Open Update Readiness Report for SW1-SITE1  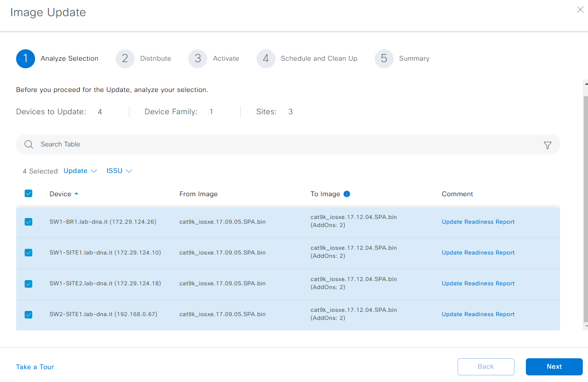click(478, 253)
